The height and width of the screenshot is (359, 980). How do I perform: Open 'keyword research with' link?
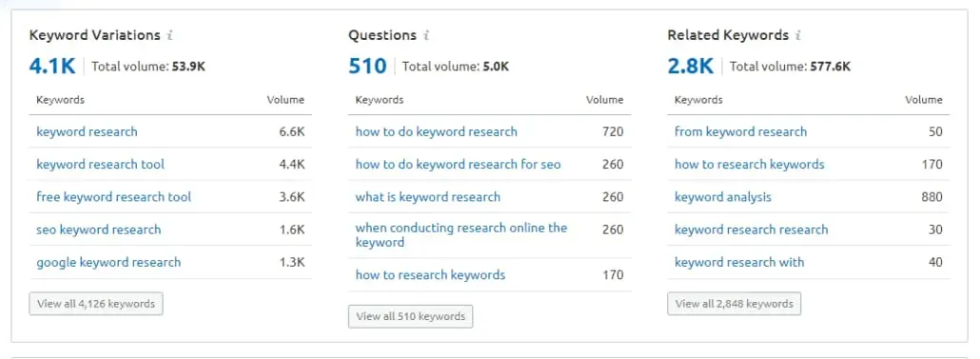[739, 262]
